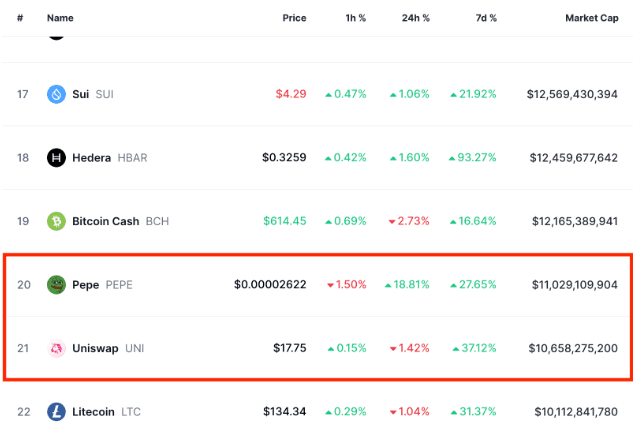Click Pepe market cap $11,029,109,904

coord(572,285)
